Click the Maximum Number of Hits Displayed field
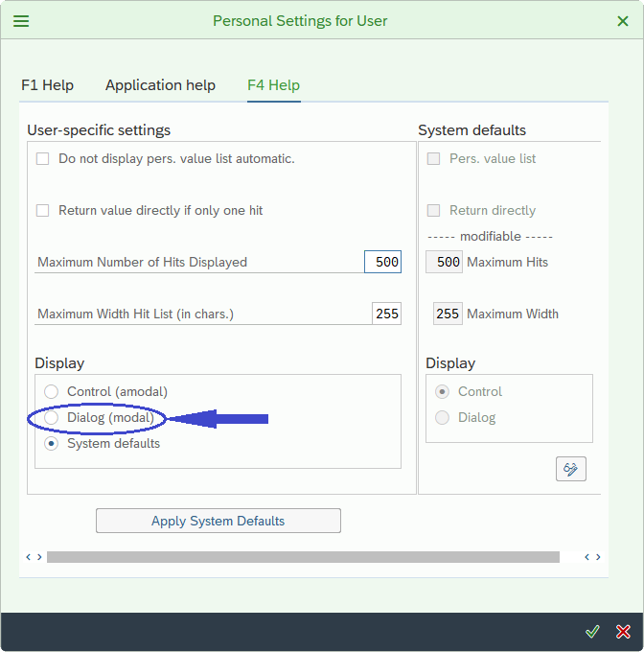 tap(382, 262)
